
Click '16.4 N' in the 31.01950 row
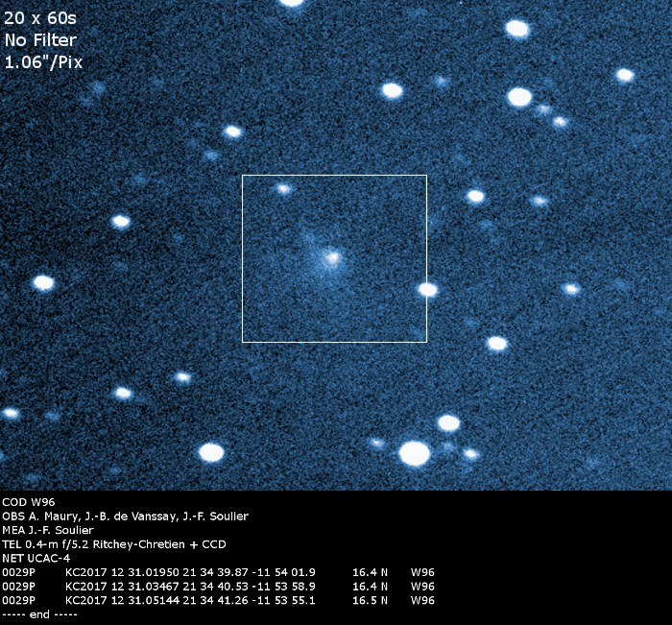pyautogui.click(x=370, y=572)
